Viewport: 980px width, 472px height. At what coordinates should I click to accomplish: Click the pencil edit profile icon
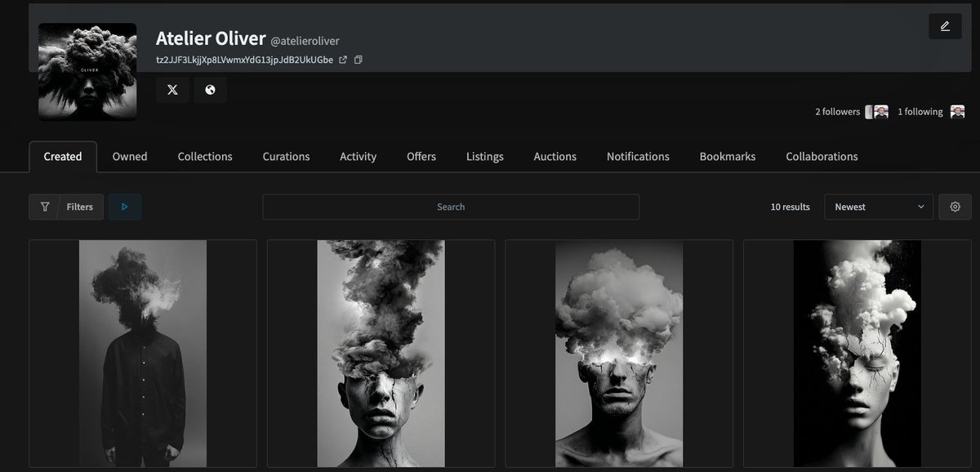(945, 26)
